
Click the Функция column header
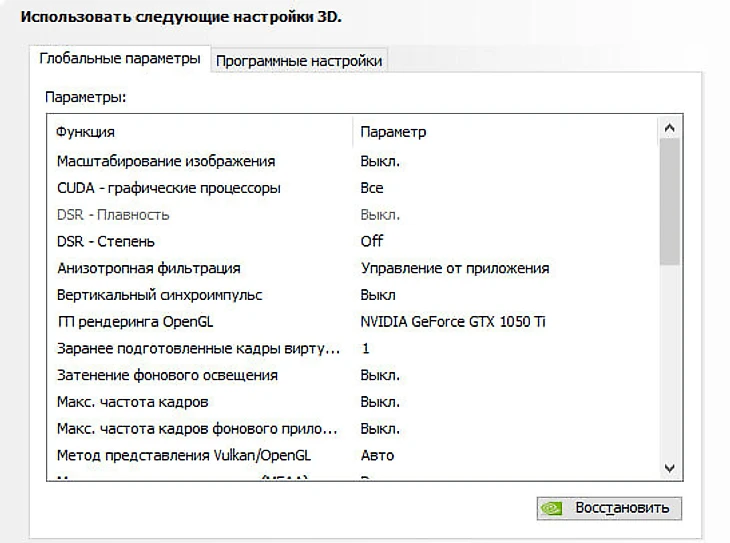(x=86, y=132)
